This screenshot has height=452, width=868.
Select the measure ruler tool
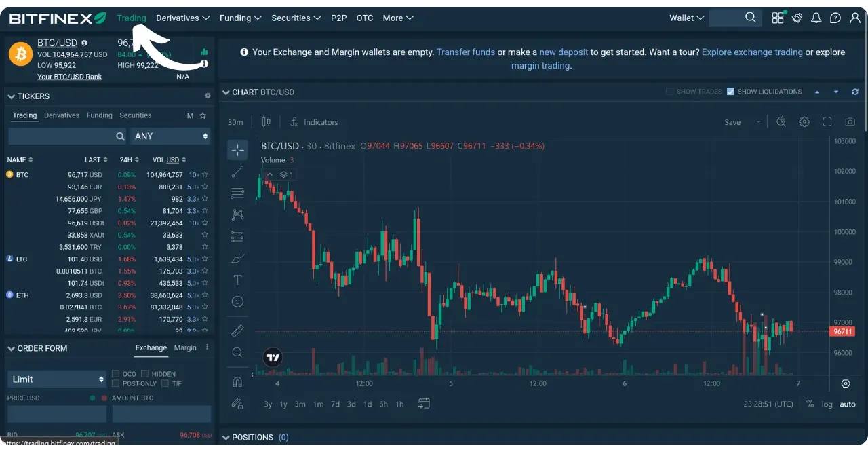coord(237,331)
